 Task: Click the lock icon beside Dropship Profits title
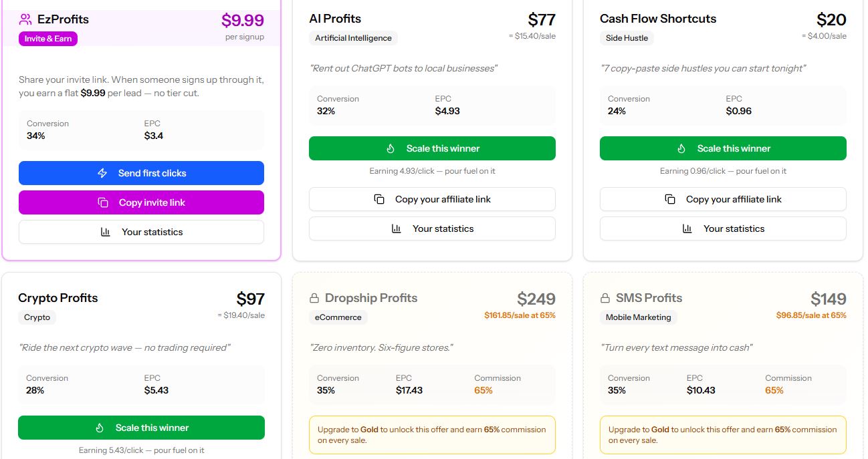click(314, 298)
